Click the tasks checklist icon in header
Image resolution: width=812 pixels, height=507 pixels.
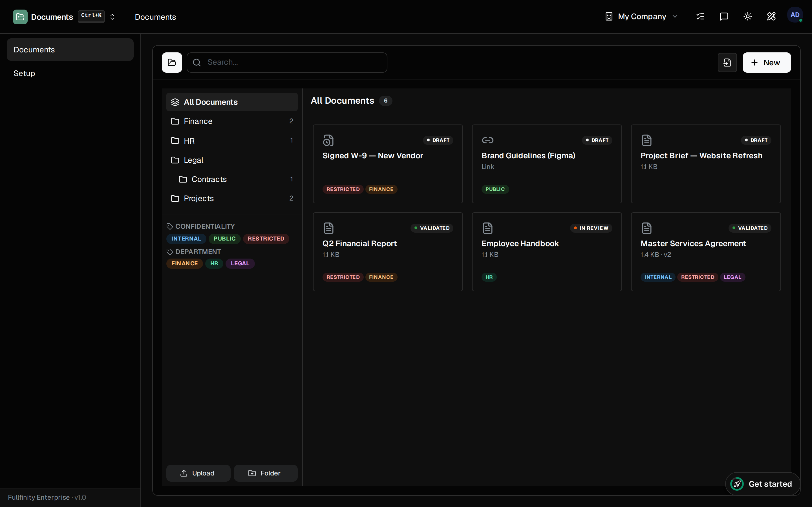point(700,16)
